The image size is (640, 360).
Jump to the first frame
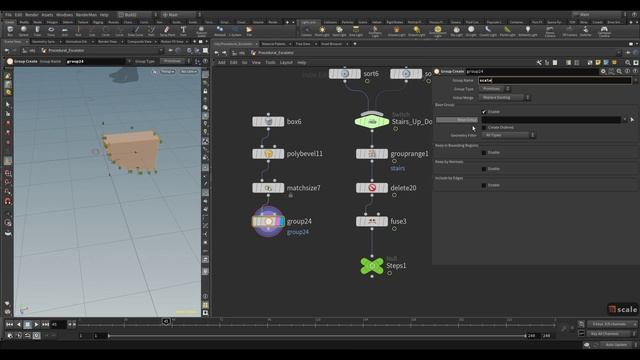pos(9,324)
